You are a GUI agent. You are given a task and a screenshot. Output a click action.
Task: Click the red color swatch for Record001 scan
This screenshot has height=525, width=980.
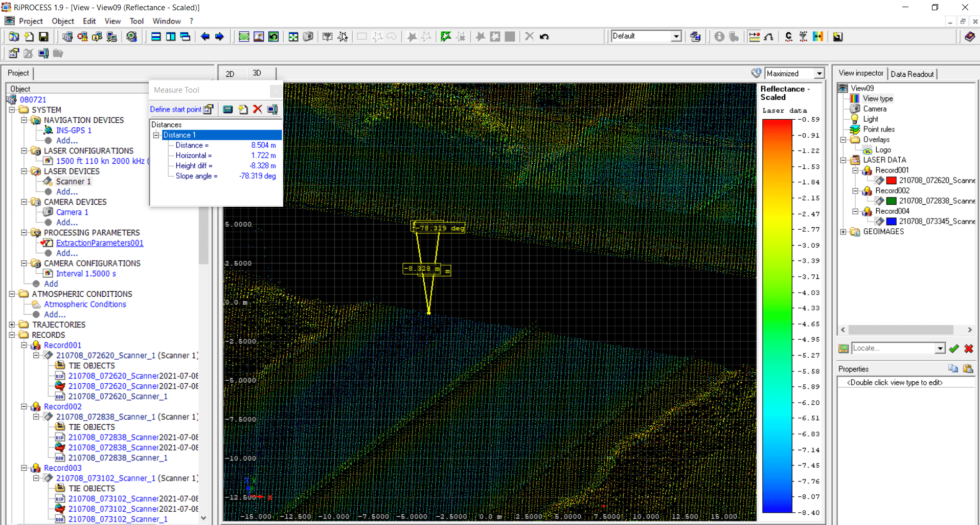[x=891, y=180]
